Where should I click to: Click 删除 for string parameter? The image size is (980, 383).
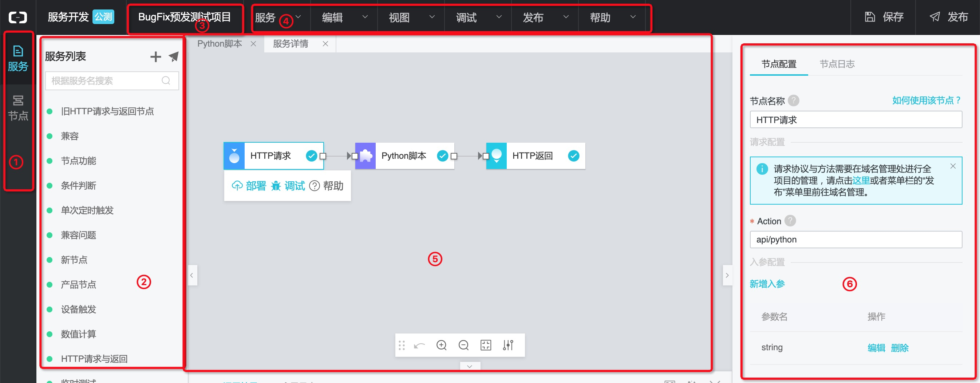tap(899, 348)
